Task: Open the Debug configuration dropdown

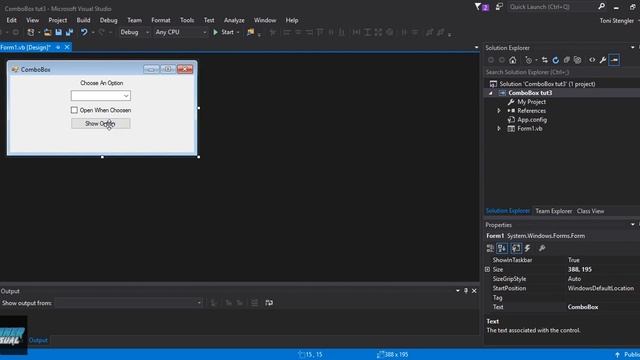Action: pyautogui.click(x=147, y=32)
